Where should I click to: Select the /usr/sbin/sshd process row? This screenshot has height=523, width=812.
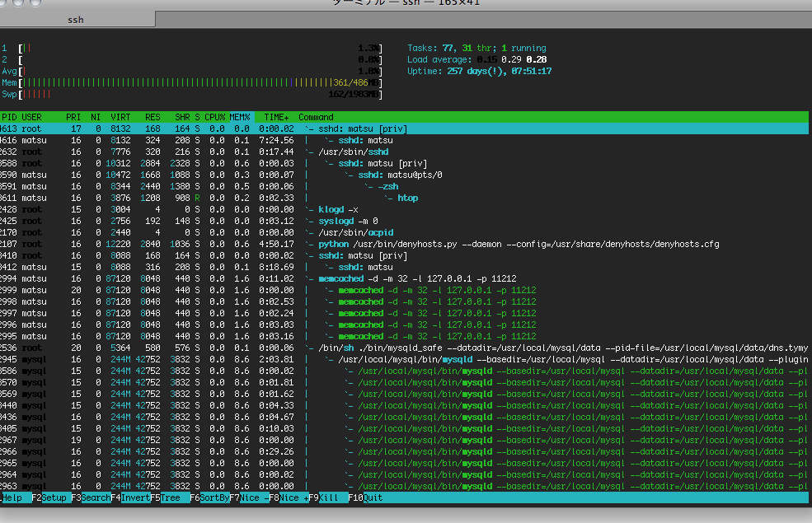pos(404,152)
